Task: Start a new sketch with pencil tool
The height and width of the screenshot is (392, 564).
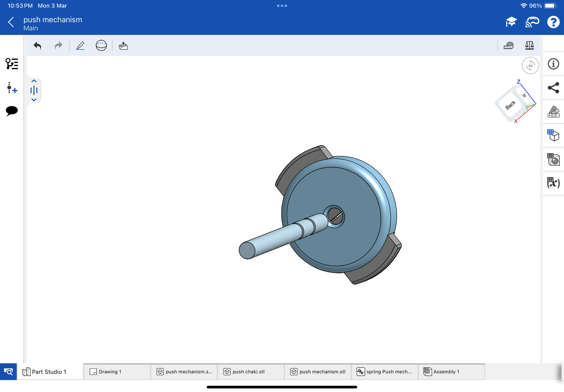Action: [x=80, y=46]
